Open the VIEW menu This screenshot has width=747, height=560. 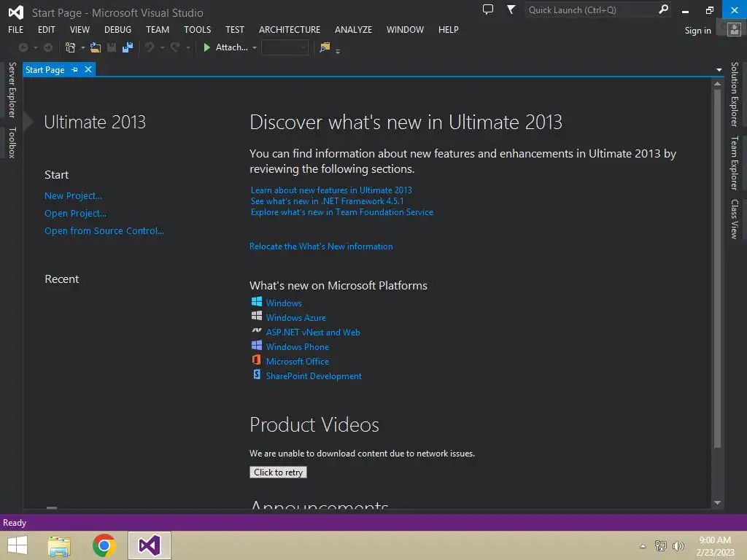[x=80, y=29]
